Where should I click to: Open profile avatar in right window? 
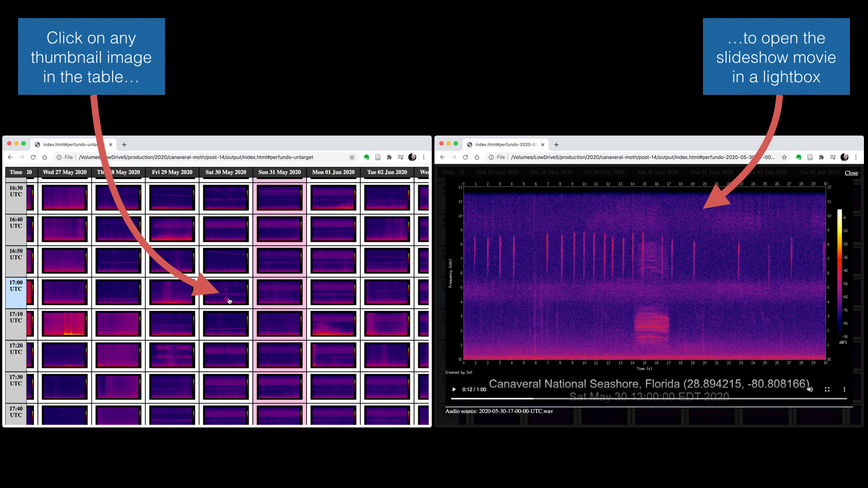(844, 157)
